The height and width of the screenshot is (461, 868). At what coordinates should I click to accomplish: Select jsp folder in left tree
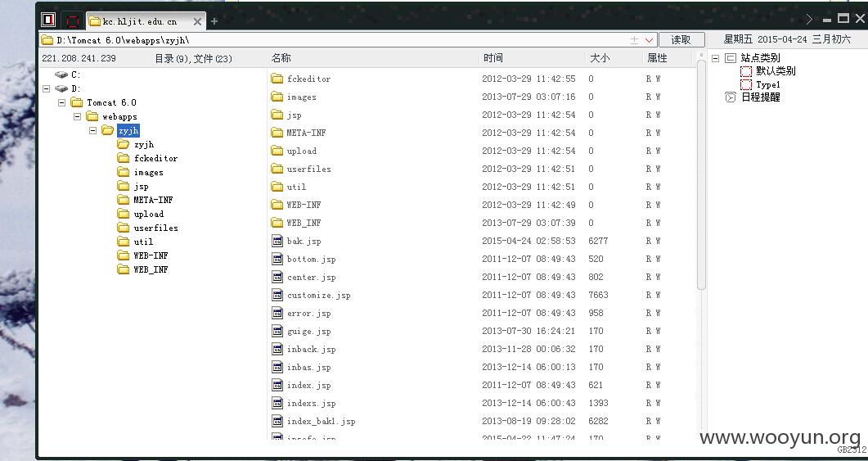click(142, 186)
